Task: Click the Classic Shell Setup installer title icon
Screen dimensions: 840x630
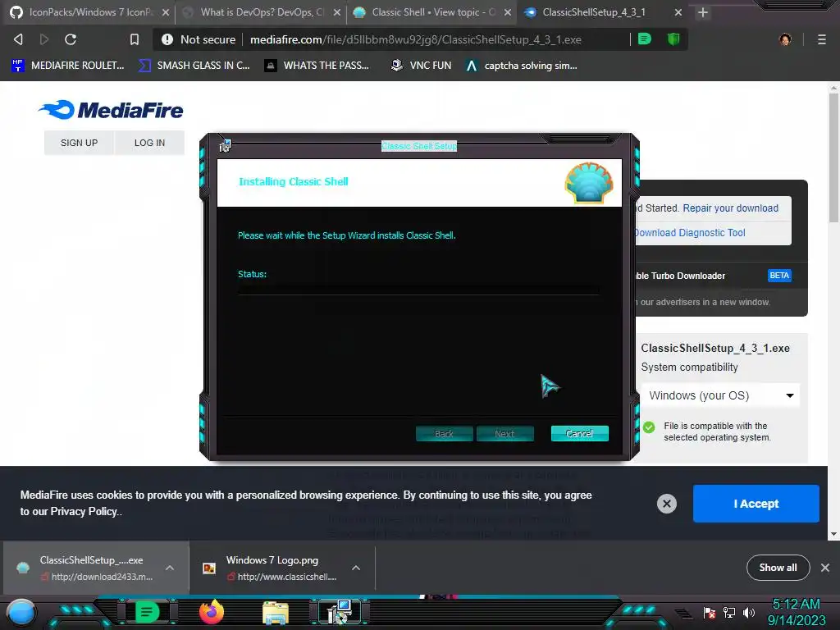Action: point(225,145)
